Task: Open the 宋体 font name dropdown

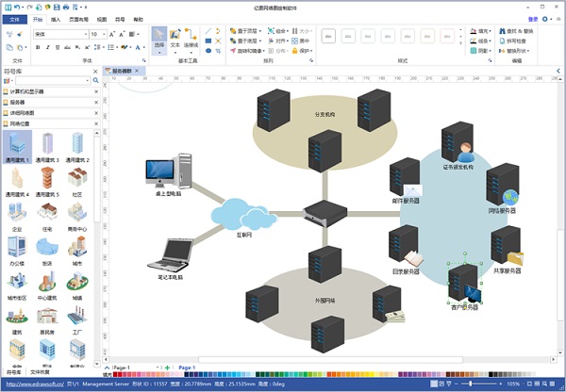Action: pos(85,34)
